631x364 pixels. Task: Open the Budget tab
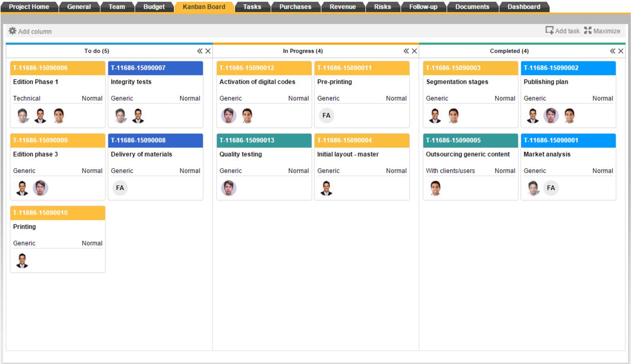pyautogui.click(x=154, y=6)
